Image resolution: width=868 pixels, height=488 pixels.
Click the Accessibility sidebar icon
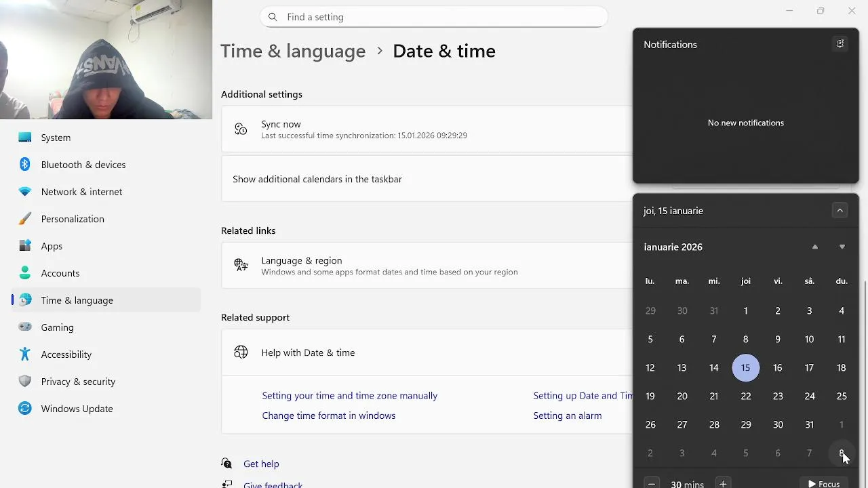(25, 354)
